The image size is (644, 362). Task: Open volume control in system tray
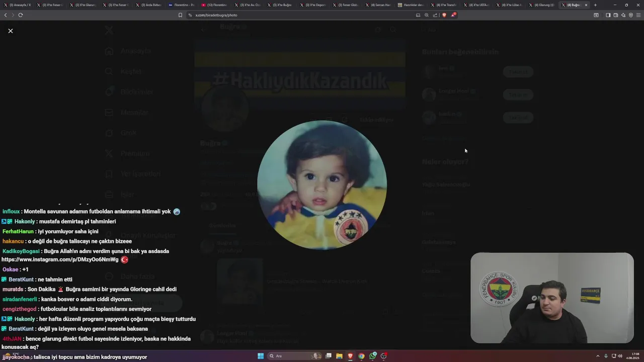tap(620, 356)
